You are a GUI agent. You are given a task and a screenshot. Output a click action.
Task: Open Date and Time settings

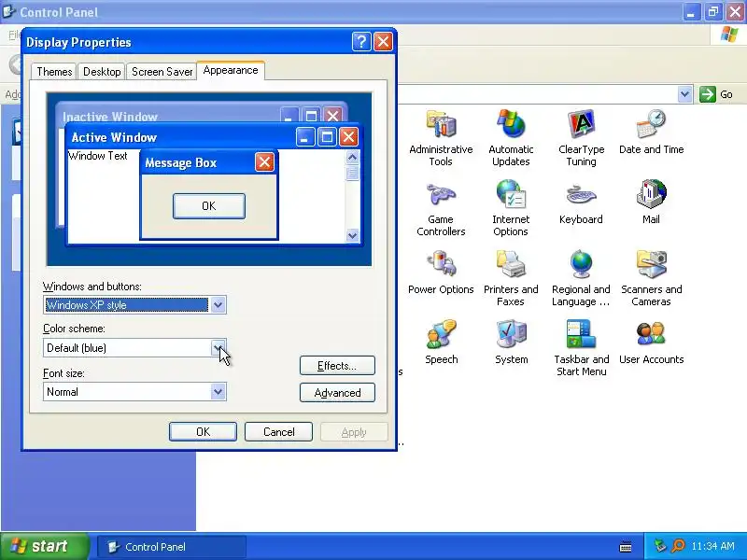click(651, 125)
